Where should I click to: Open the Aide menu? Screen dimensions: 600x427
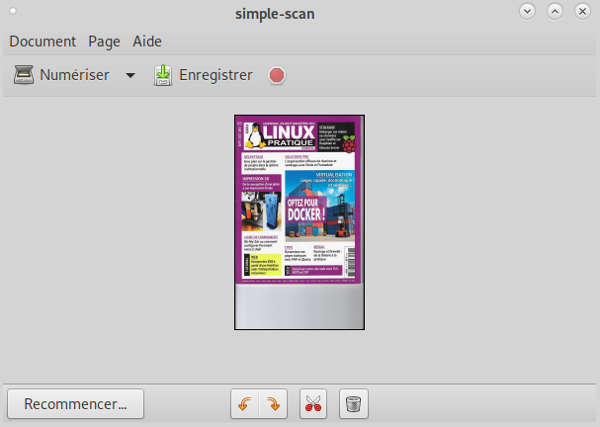[x=147, y=41]
